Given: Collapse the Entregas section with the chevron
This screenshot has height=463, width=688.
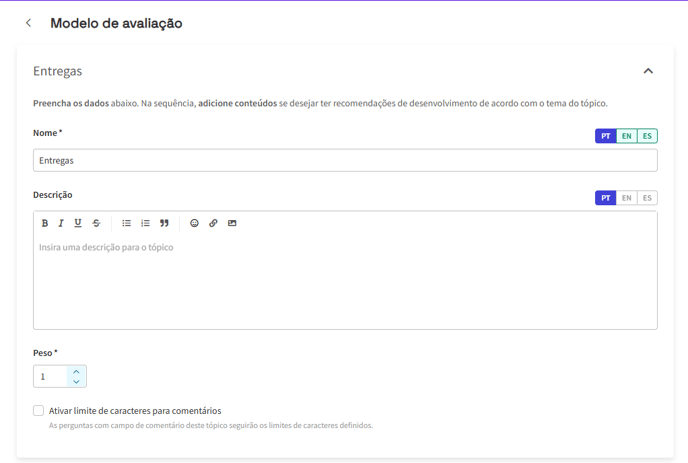Looking at the screenshot, I should click(x=648, y=71).
